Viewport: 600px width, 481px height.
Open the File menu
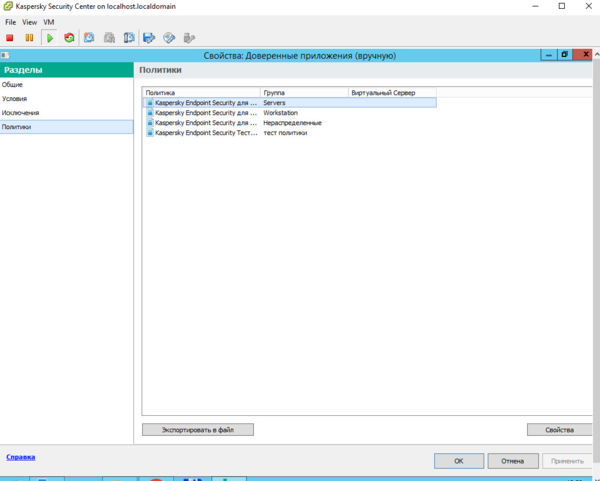(x=11, y=22)
